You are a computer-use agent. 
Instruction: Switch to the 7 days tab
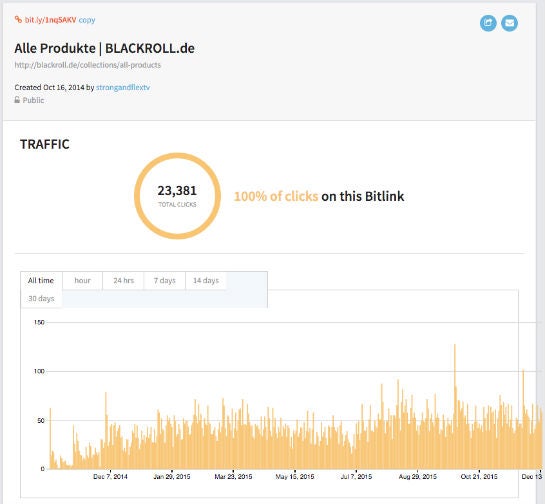165,281
